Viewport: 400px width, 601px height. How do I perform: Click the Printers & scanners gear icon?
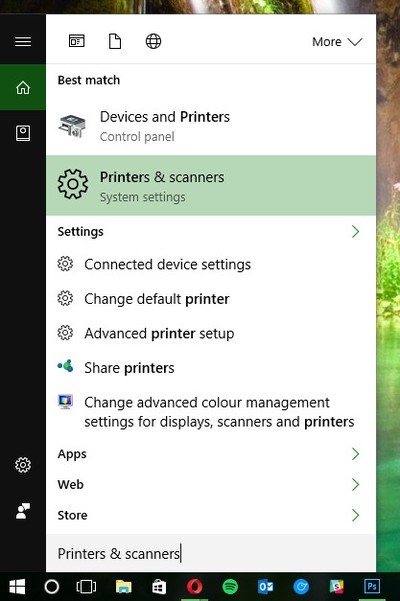[x=73, y=184]
